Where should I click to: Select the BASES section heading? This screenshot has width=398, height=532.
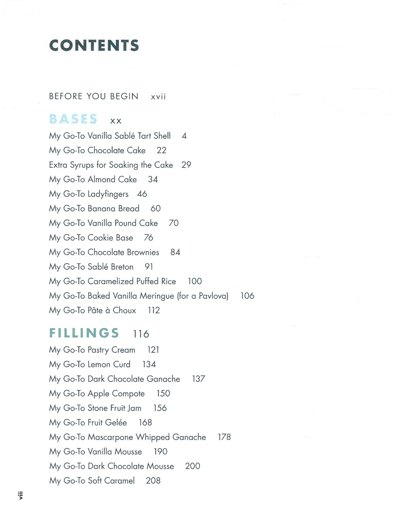tap(73, 119)
